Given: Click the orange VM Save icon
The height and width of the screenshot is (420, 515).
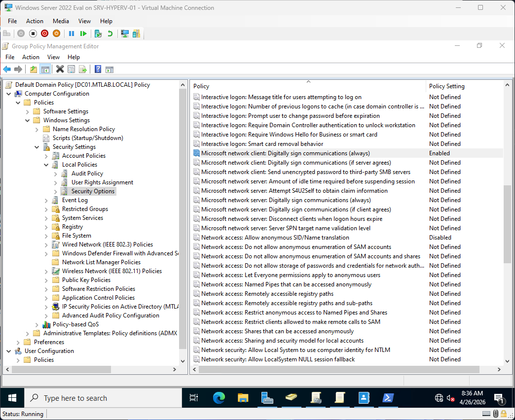Looking at the screenshot, I should click(x=57, y=34).
